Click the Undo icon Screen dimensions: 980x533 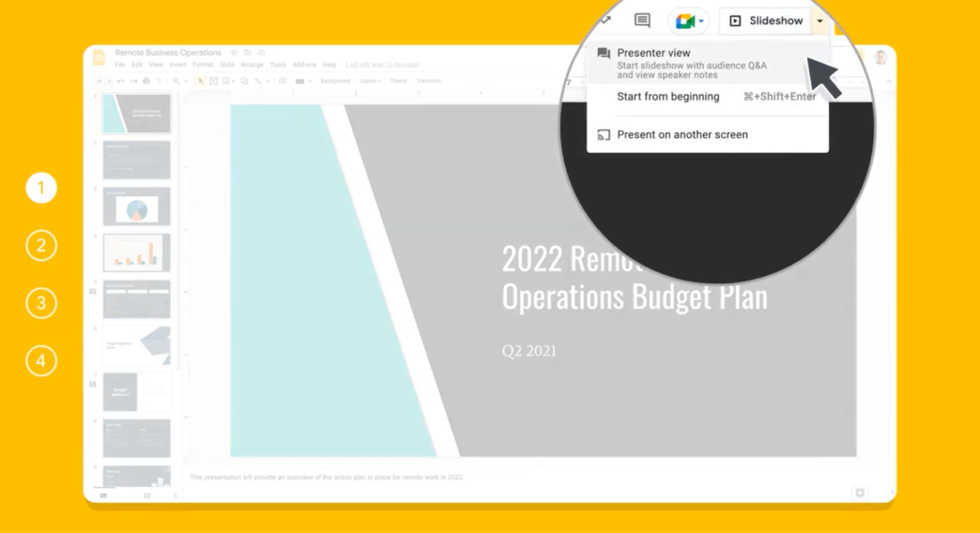click(119, 81)
